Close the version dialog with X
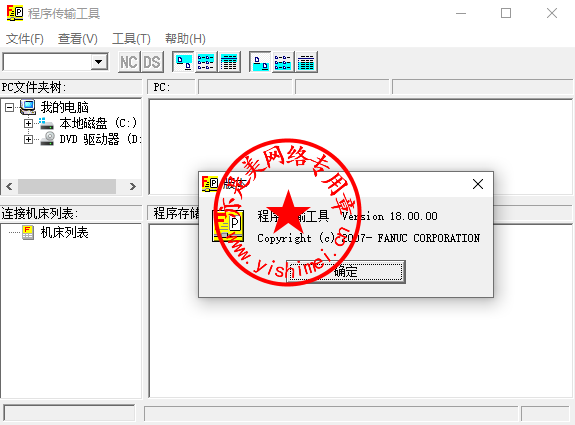Screen dimensions: 575x425 pos(478,184)
